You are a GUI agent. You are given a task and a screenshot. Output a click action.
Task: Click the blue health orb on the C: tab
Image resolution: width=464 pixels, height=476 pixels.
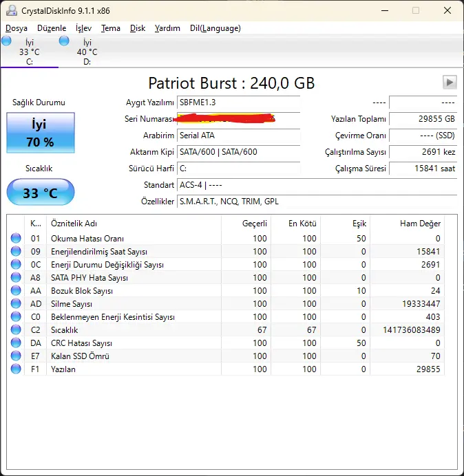[6, 41]
